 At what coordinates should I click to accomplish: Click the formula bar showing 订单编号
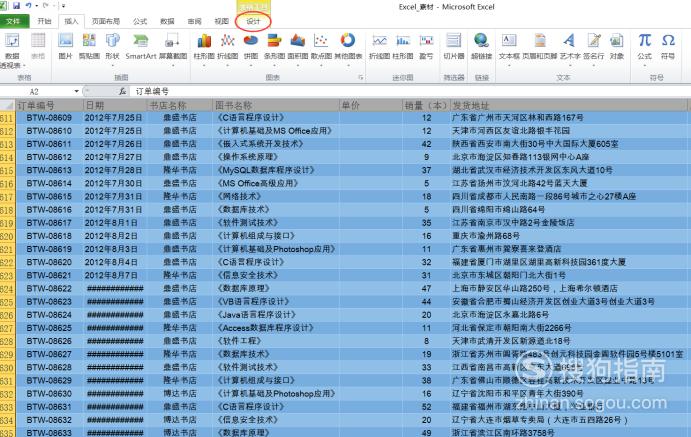pyautogui.click(x=410, y=91)
